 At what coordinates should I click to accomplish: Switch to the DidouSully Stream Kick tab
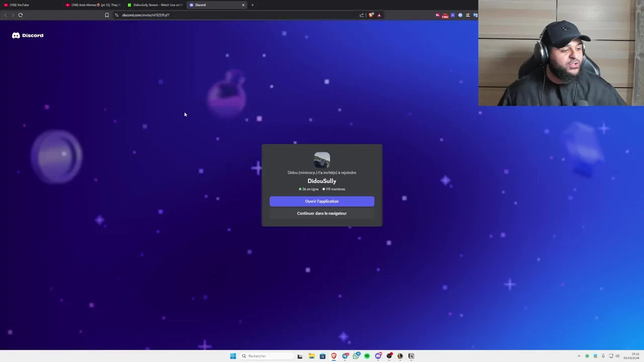154,5
